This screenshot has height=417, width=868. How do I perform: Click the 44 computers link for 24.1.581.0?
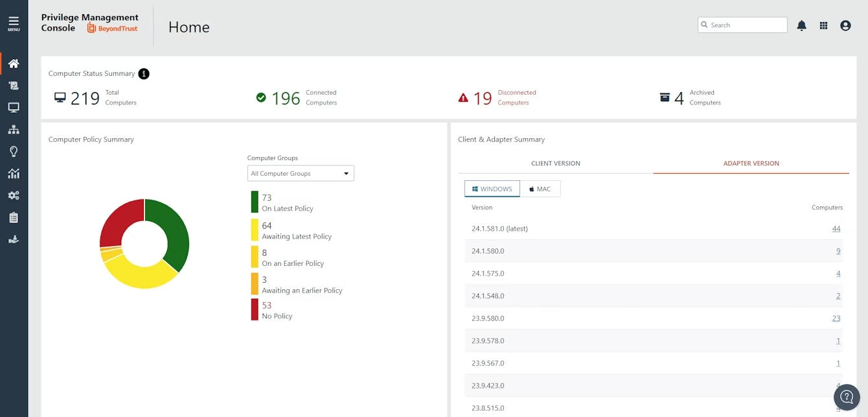point(836,229)
